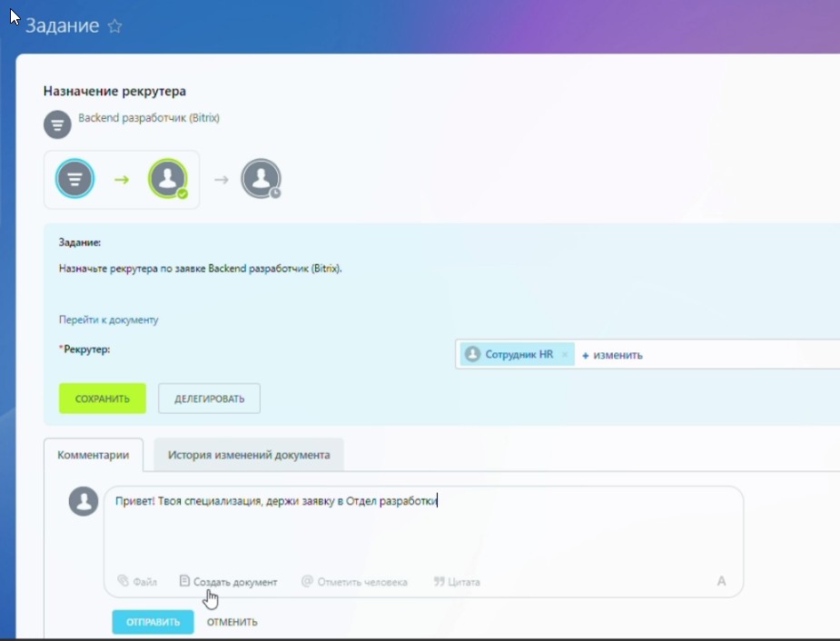Click the изменить link in recruiter field
Image resolution: width=840 pixels, height=641 pixels.
coord(612,355)
